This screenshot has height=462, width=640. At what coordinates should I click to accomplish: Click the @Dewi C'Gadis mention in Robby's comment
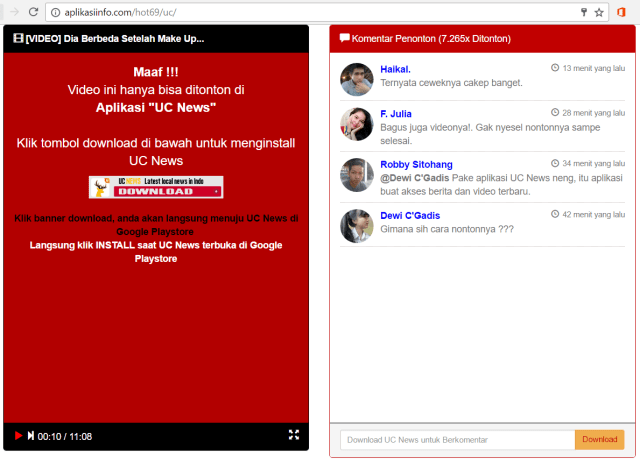pos(415,178)
